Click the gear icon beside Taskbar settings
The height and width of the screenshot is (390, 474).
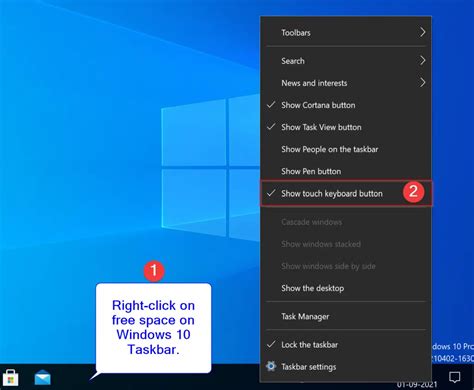tap(271, 366)
